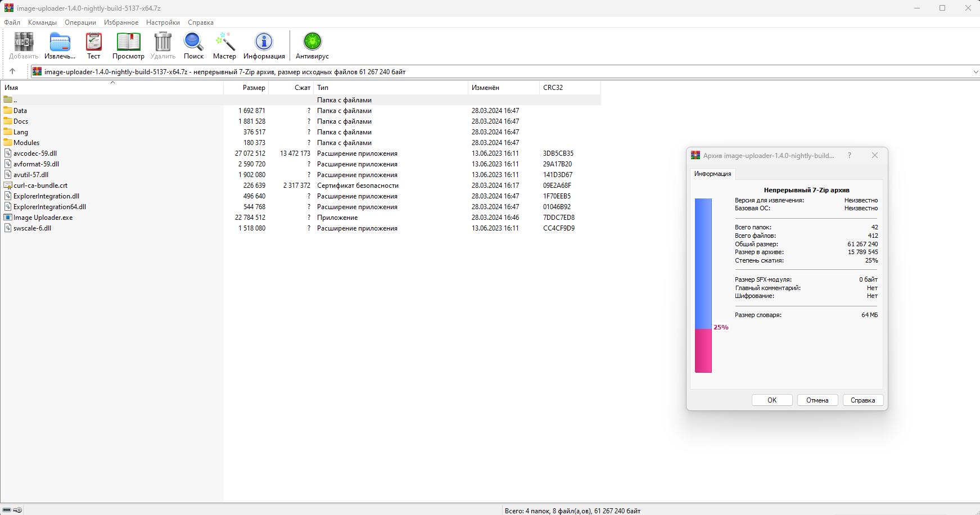Click the Добавить toolbar icon
The height and width of the screenshot is (515, 980).
[24, 42]
